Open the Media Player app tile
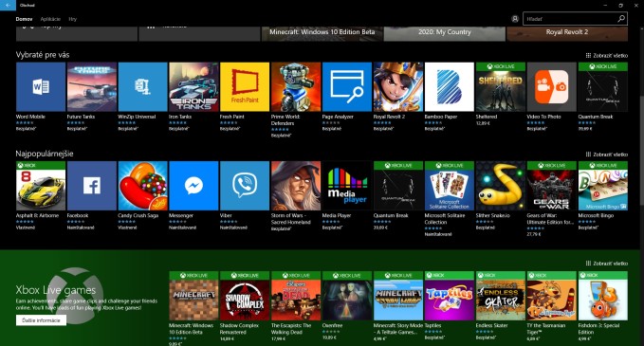This screenshot has width=644, height=346. [347, 186]
